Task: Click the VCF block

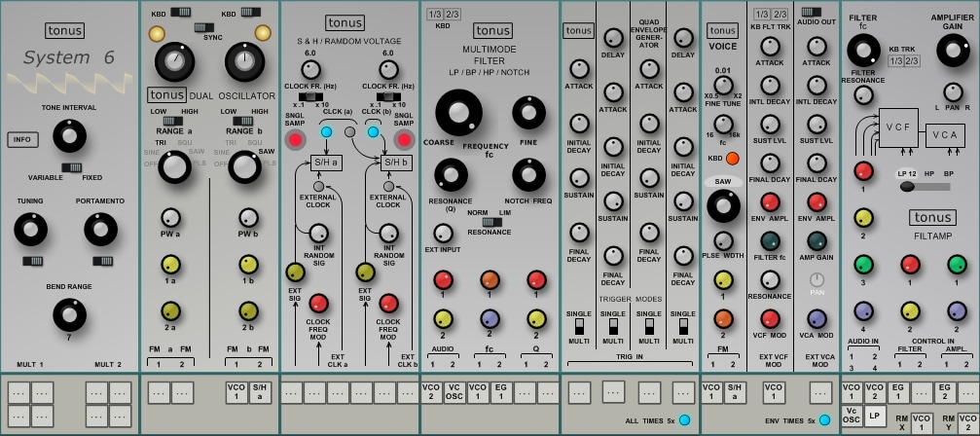Action: [x=898, y=128]
